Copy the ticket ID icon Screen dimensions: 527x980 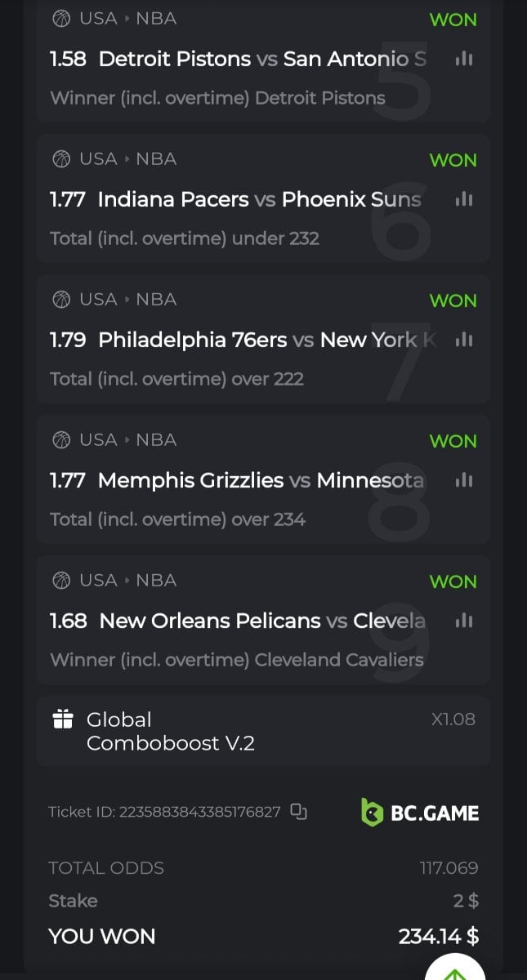tap(299, 812)
